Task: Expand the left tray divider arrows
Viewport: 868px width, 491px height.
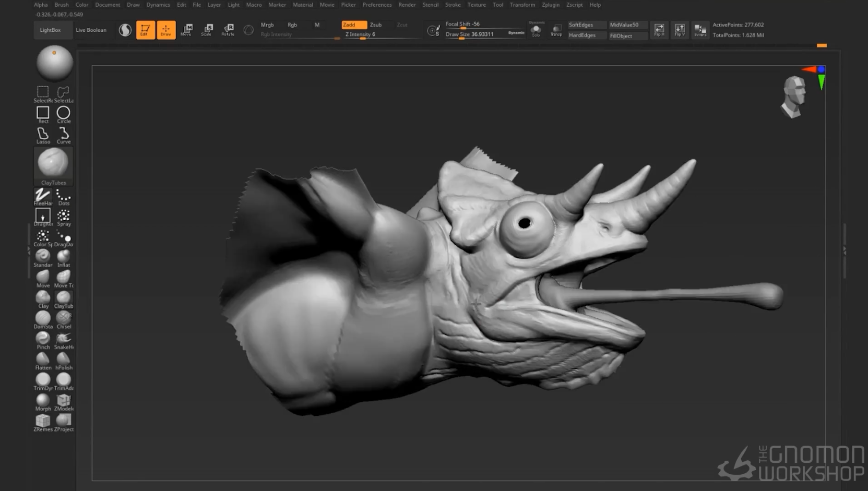Action: tap(29, 251)
